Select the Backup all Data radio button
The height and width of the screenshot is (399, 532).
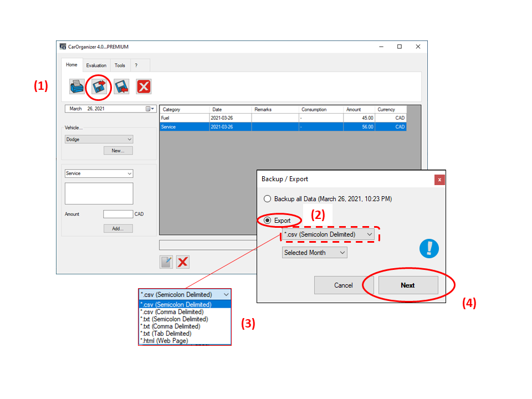(268, 199)
